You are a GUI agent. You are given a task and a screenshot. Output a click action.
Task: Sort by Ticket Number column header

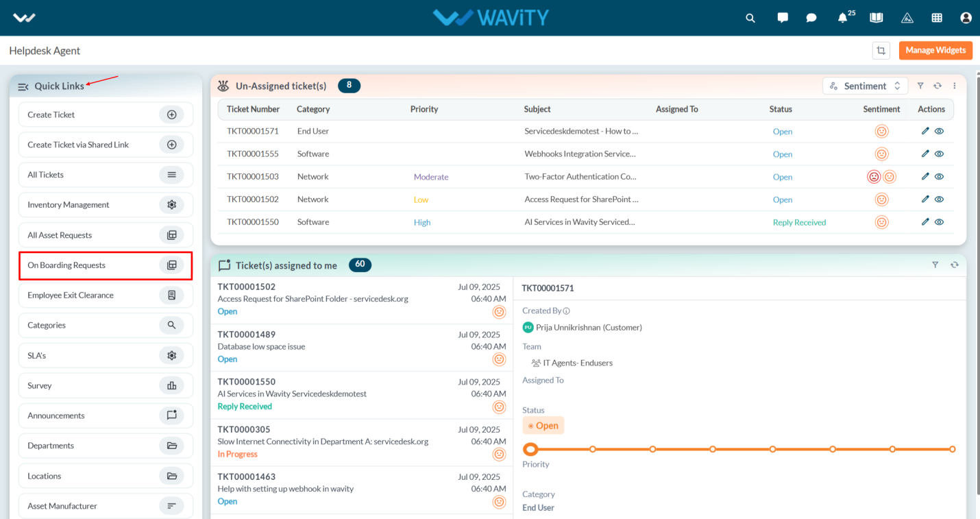point(253,109)
